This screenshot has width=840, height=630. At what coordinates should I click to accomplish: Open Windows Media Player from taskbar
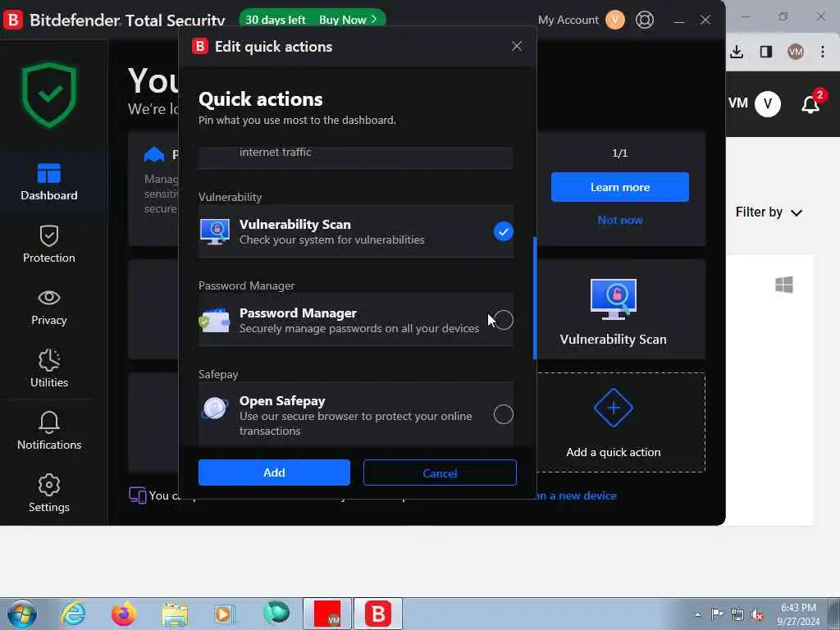tap(223, 614)
